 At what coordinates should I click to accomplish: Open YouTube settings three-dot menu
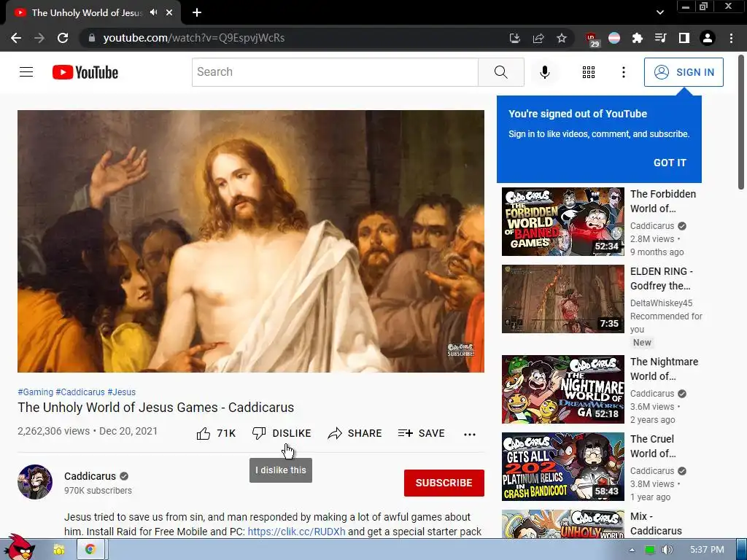coord(623,72)
